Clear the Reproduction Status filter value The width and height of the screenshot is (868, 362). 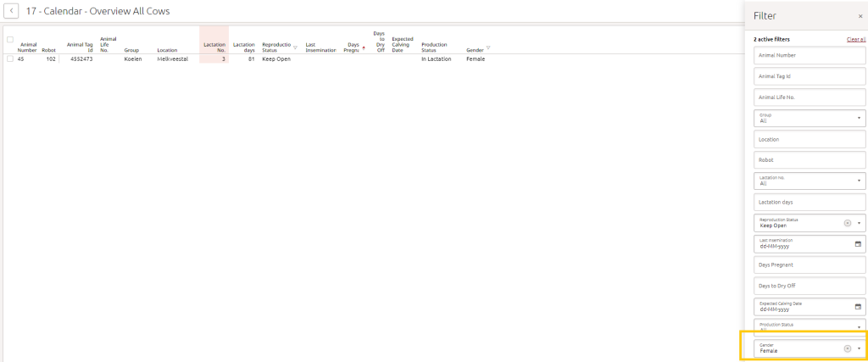click(x=847, y=223)
